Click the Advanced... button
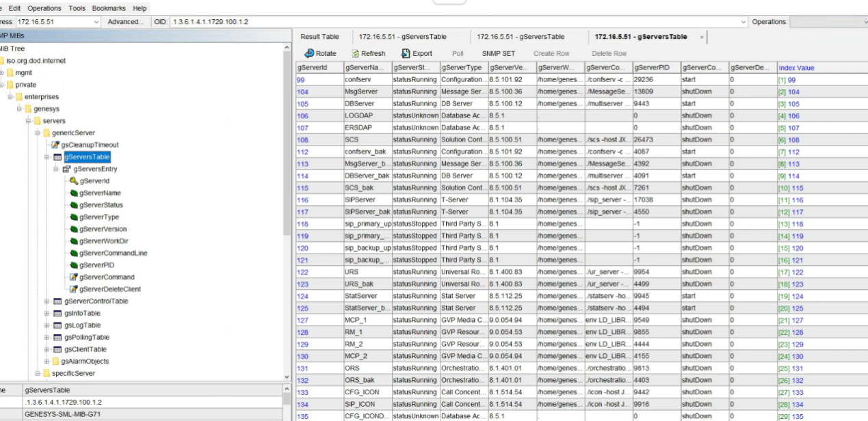Viewport: 868px width, 421px height. (125, 22)
